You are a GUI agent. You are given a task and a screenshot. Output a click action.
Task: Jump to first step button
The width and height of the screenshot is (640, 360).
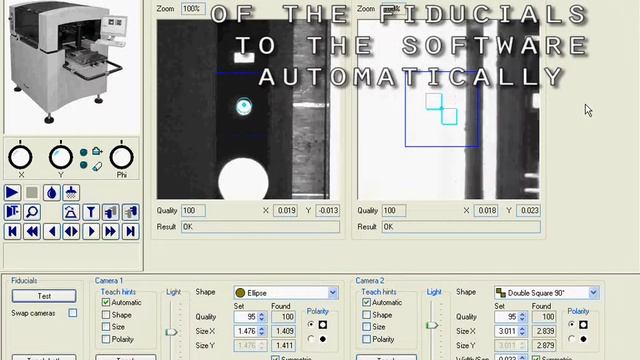tap(12, 231)
